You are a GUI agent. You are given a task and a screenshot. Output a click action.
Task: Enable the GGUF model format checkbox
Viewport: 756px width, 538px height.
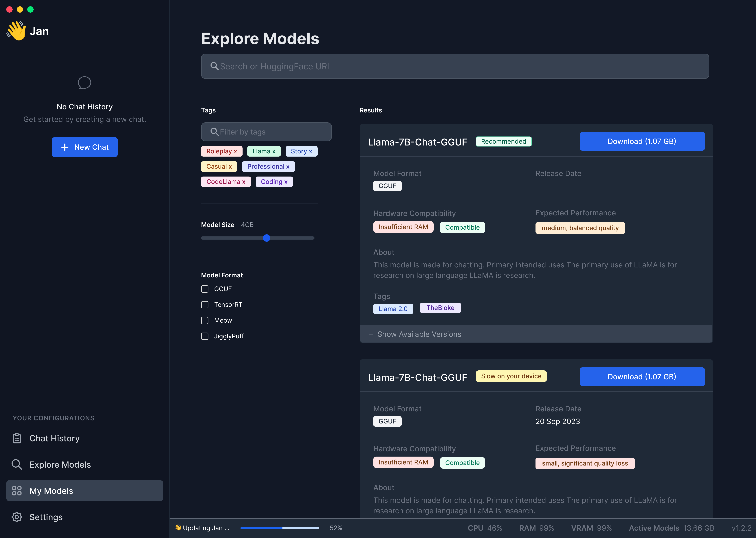tap(205, 289)
